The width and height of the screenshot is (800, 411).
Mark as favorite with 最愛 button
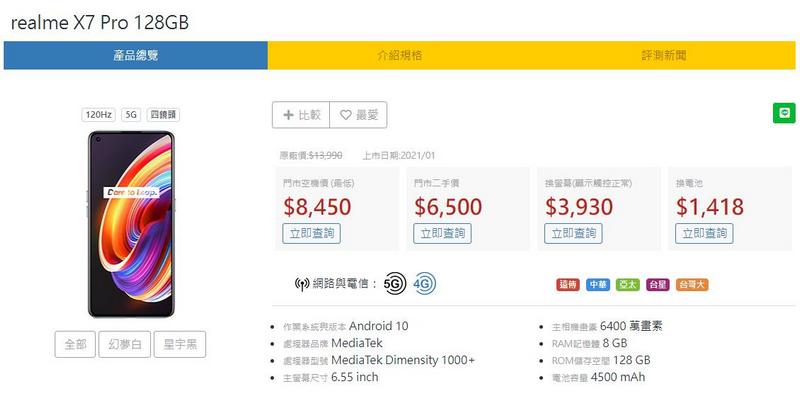click(x=359, y=115)
